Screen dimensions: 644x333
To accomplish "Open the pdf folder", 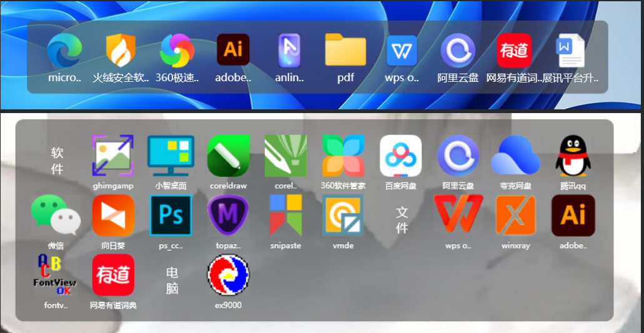I will [x=345, y=50].
